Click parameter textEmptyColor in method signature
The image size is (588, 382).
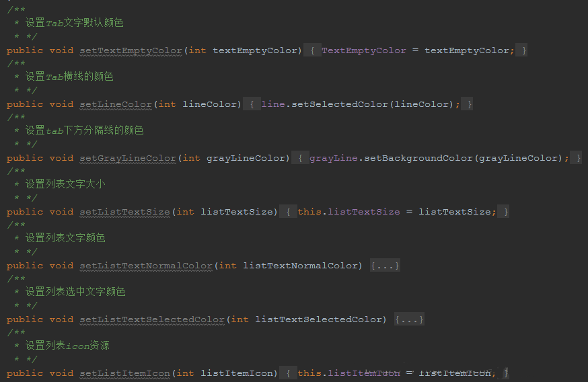[x=255, y=50]
